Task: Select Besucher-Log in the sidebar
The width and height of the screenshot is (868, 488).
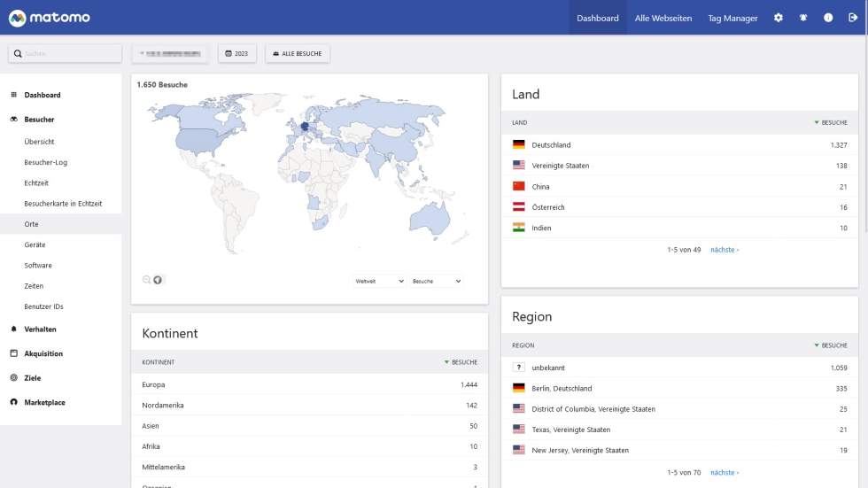Action: [46, 162]
